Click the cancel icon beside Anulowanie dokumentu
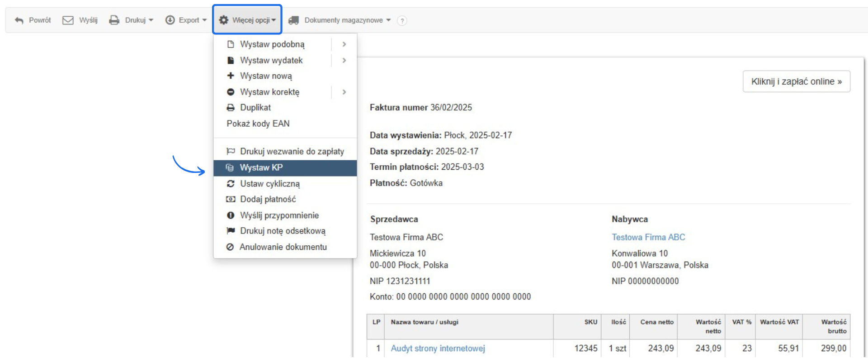 [230, 247]
